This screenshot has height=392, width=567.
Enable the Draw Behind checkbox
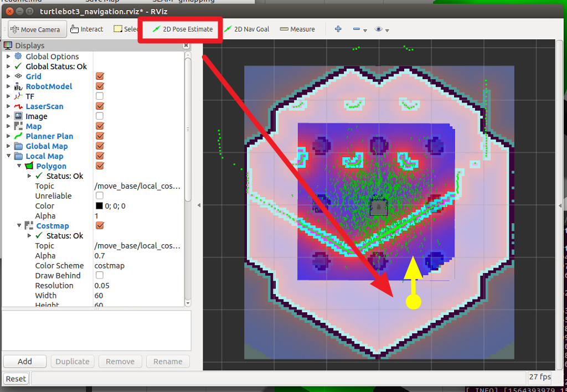click(x=100, y=275)
